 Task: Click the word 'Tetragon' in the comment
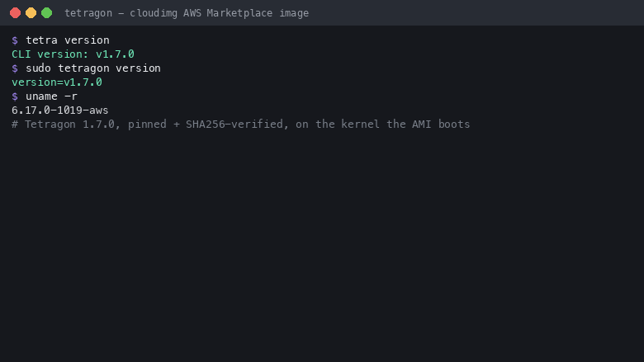tap(50, 125)
